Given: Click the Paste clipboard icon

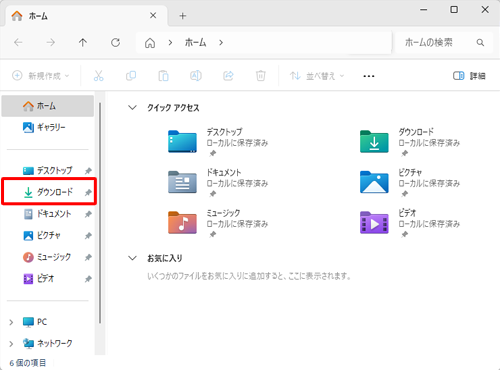Looking at the screenshot, I should point(163,76).
